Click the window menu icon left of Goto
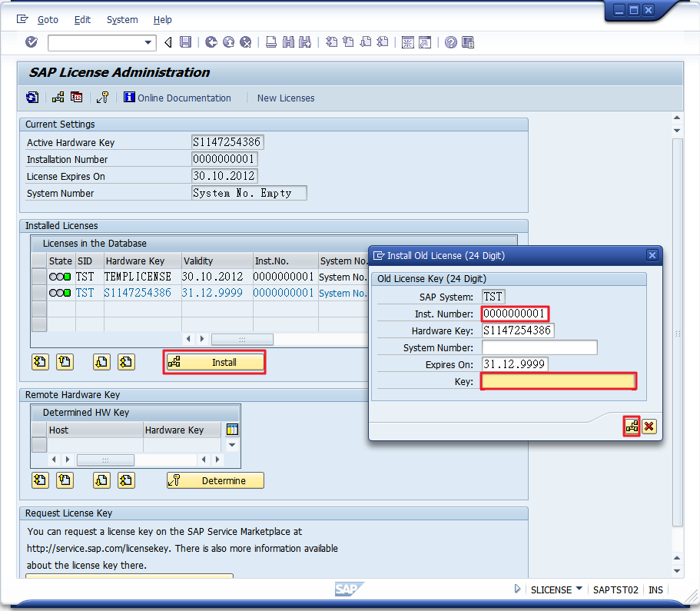The height and width of the screenshot is (611, 700). tap(22, 19)
